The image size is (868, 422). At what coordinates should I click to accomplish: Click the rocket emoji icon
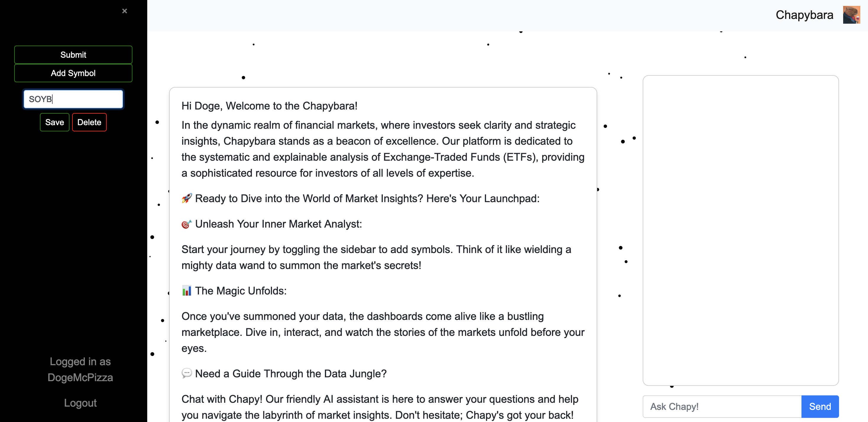(x=187, y=198)
